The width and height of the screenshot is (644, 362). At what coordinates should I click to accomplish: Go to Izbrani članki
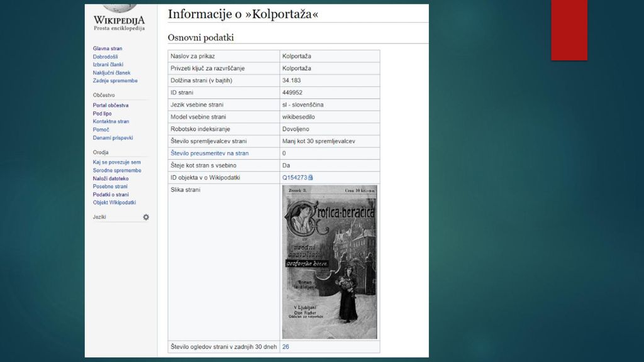(x=108, y=65)
